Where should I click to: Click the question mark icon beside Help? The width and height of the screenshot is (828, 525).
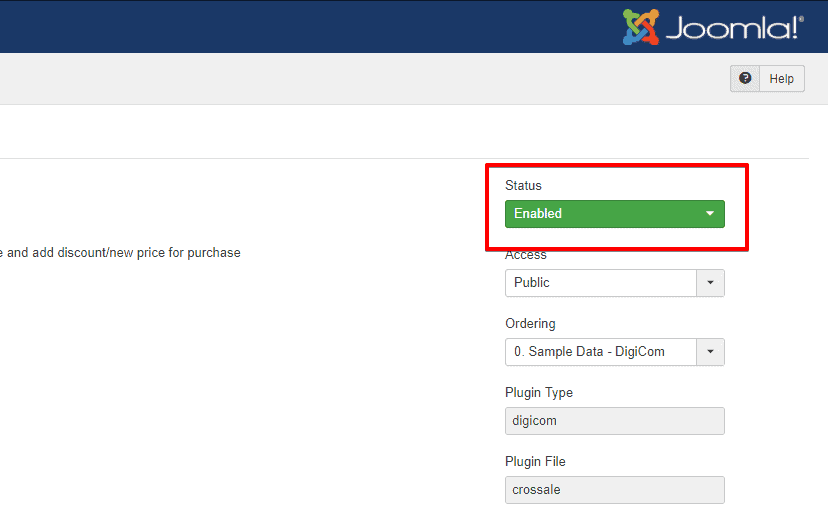click(745, 79)
